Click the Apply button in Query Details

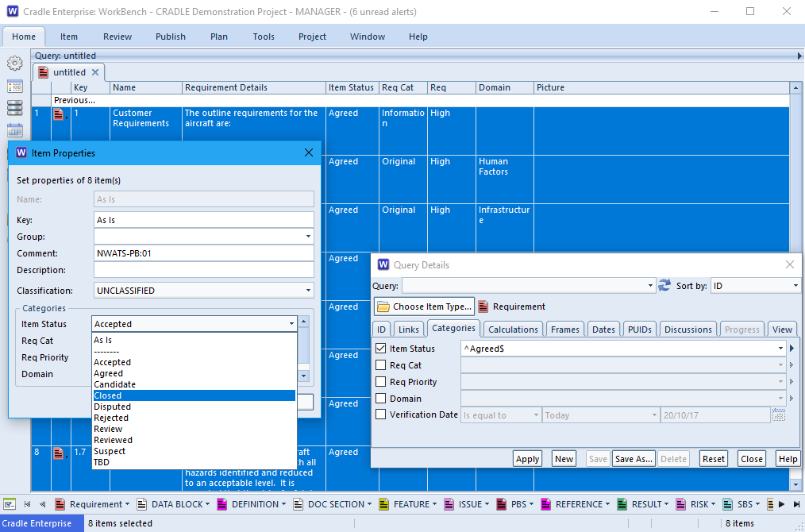click(x=527, y=459)
